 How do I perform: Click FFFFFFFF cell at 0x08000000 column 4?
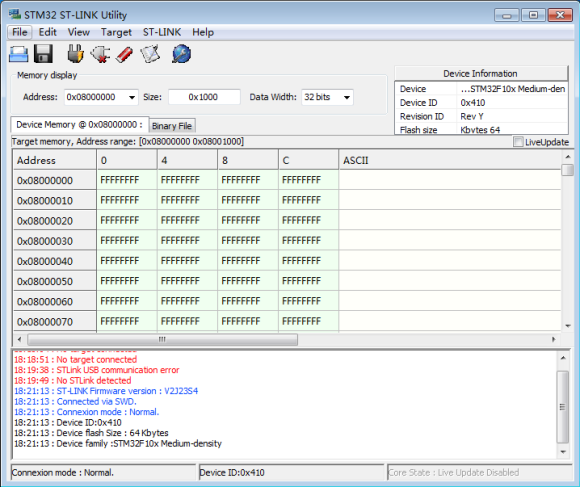pos(188,180)
